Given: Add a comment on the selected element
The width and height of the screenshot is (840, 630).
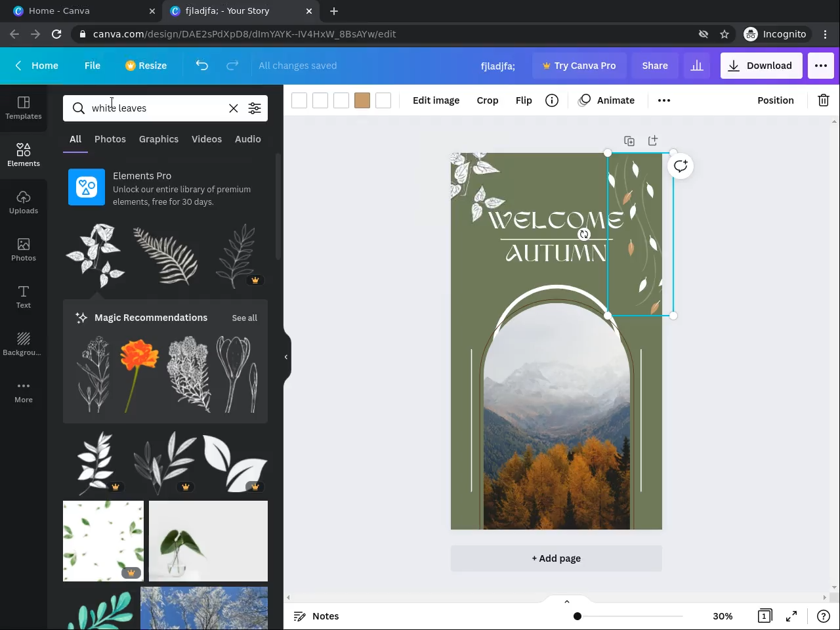Looking at the screenshot, I should click(681, 166).
